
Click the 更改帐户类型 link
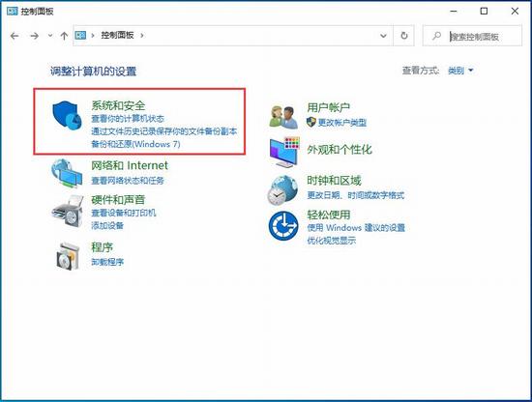click(342, 123)
